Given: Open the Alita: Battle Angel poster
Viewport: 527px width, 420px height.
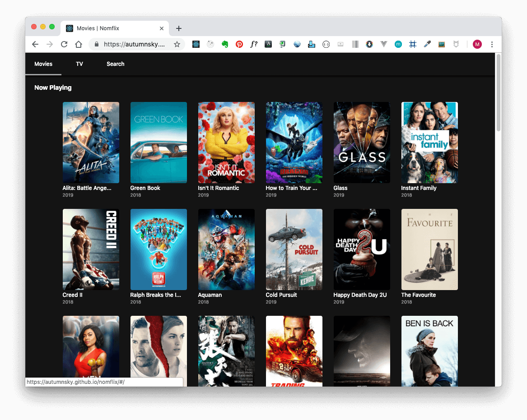Looking at the screenshot, I should coord(91,143).
